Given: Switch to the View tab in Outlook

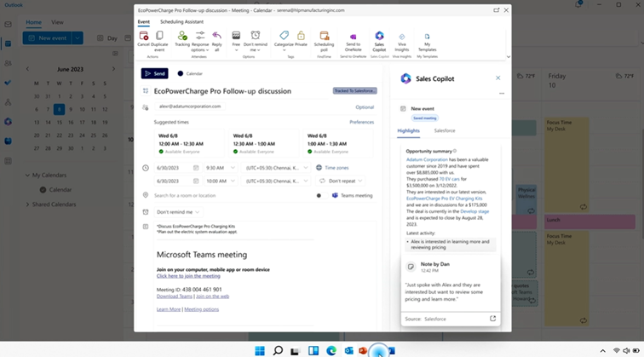Looking at the screenshot, I should point(57,22).
